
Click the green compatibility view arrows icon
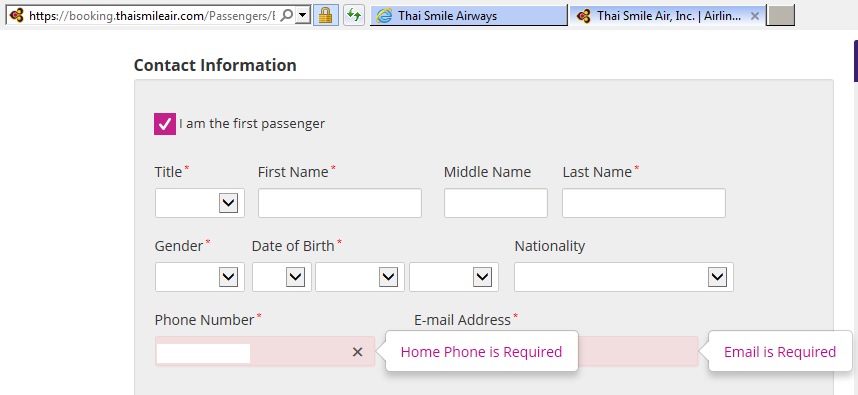(x=354, y=15)
